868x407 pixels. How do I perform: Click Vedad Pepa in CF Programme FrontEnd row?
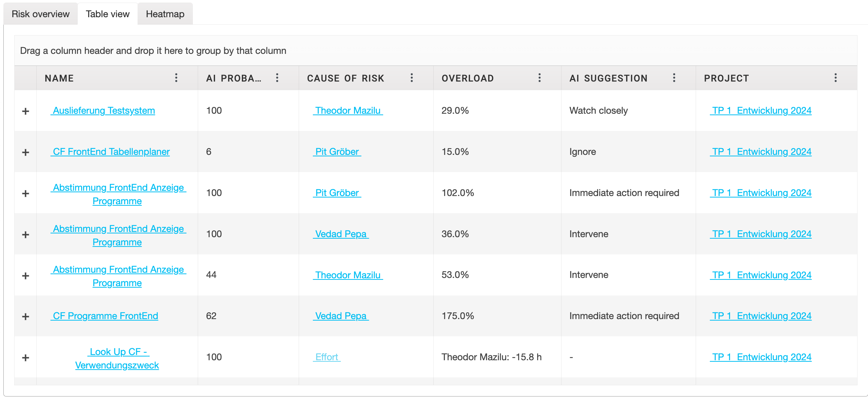click(341, 316)
